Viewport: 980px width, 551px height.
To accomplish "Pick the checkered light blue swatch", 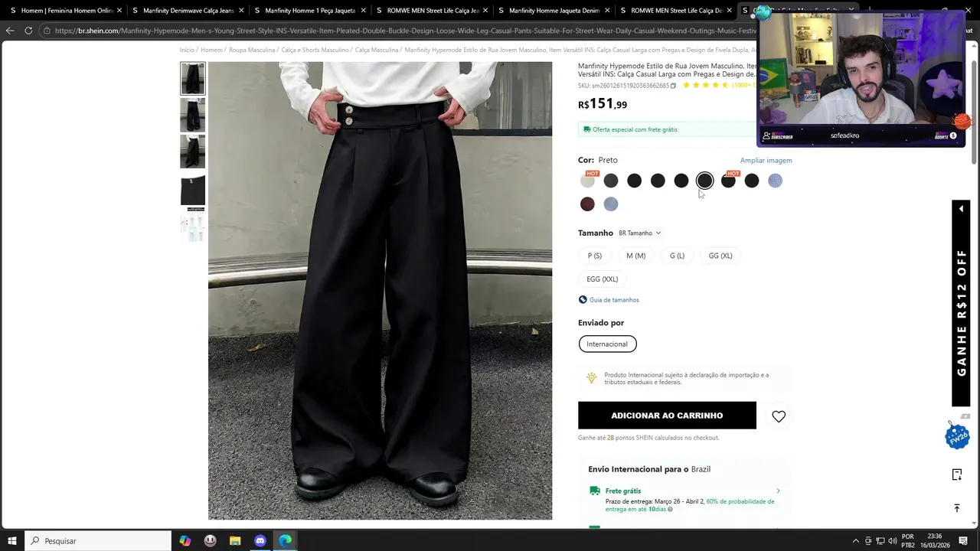I will pos(776,181).
